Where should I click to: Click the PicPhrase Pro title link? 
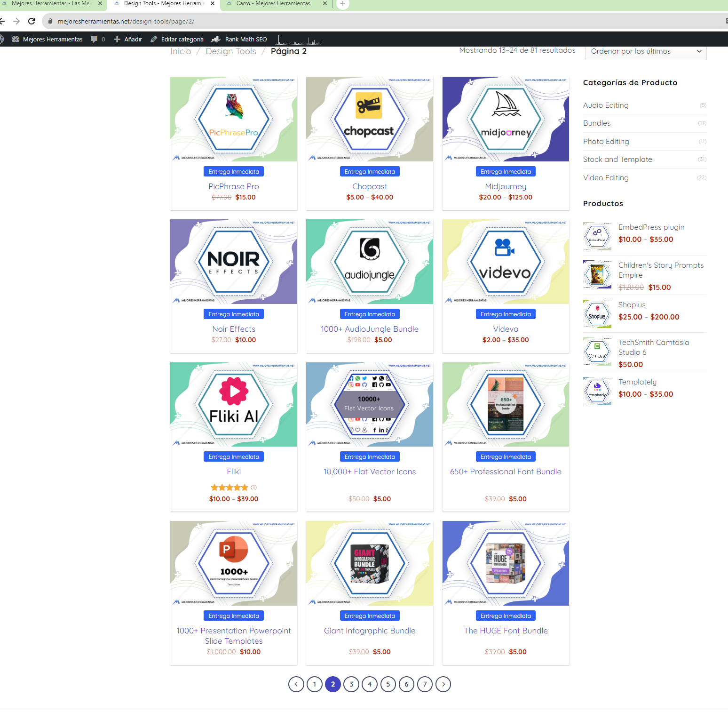coord(234,186)
